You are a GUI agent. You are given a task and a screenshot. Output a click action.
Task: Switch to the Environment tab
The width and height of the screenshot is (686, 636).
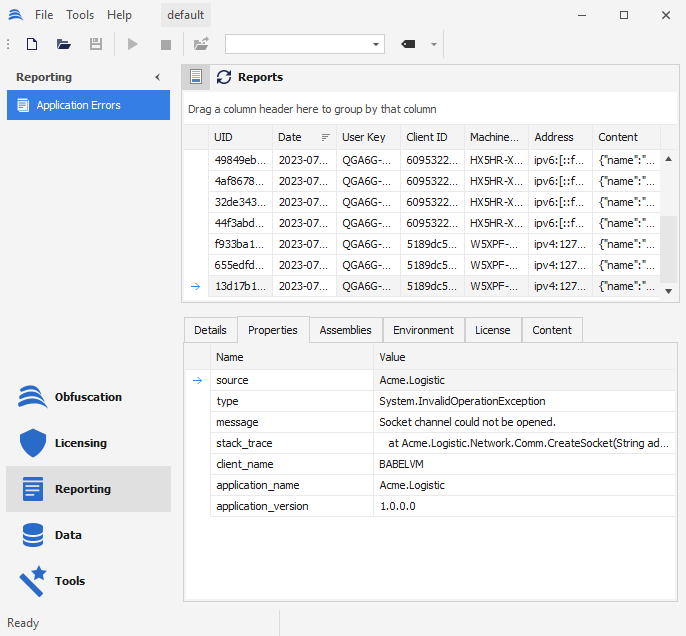tap(423, 330)
